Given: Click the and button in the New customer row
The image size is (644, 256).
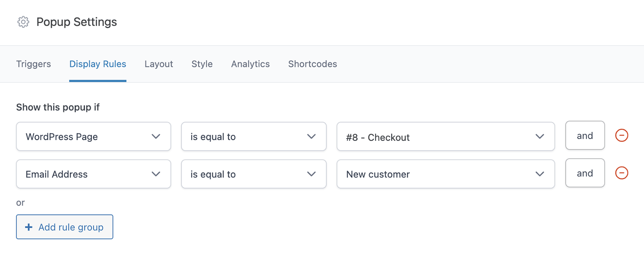Looking at the screenshot, I should point(585,173).
